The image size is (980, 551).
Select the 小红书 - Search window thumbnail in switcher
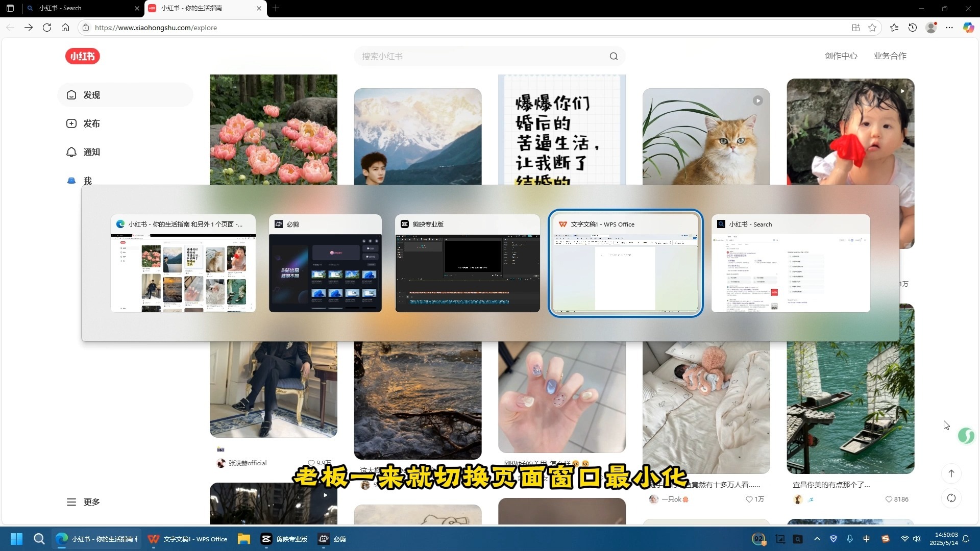pyautogui.click(x=791, y=263)
